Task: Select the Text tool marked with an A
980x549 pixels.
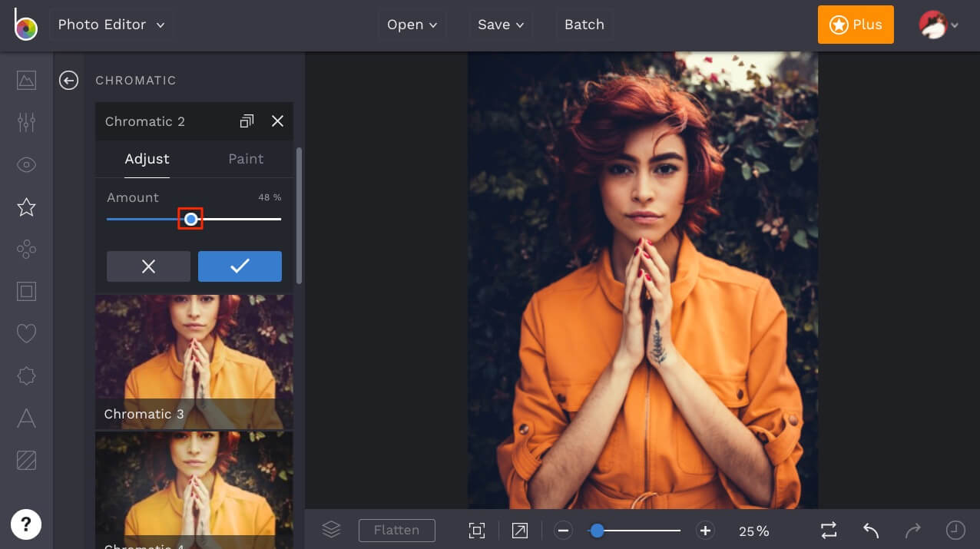Action: (x=25, y=418)
